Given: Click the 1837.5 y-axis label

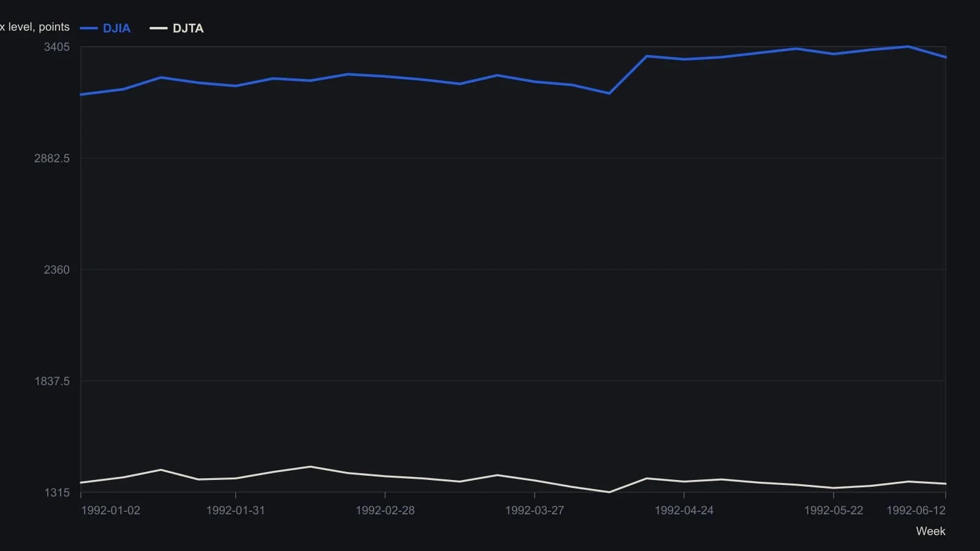Looking at the screenshot, I should [52, 381].
